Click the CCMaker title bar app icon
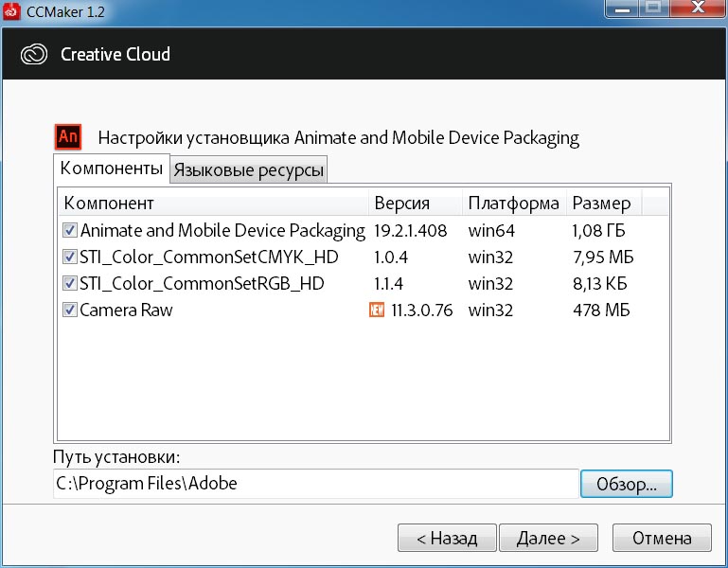The height and width of the screenshot is (568, 728). pyautogui.click(x=11, y=11)
